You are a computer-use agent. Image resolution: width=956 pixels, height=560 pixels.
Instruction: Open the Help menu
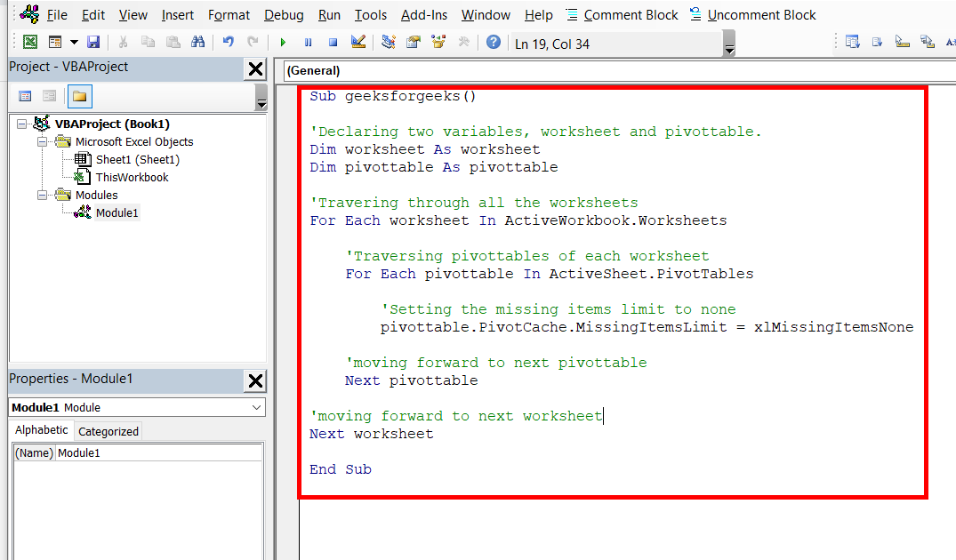click(538, 14)
